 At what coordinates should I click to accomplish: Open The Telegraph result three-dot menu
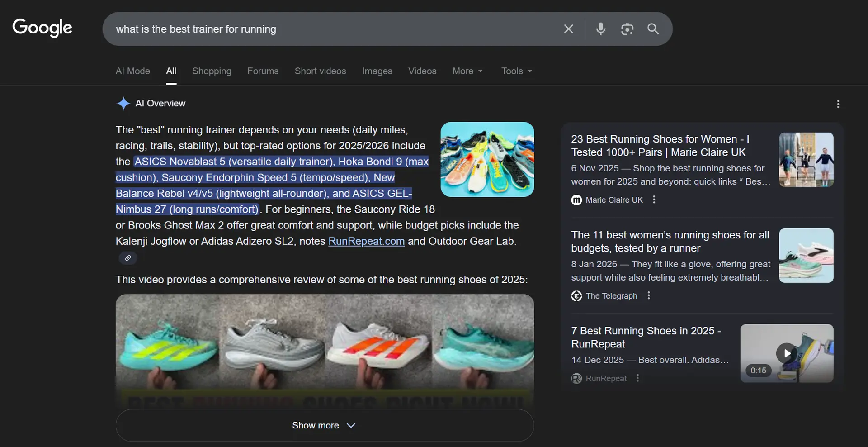pyautogui.click(x=649, y=295)
